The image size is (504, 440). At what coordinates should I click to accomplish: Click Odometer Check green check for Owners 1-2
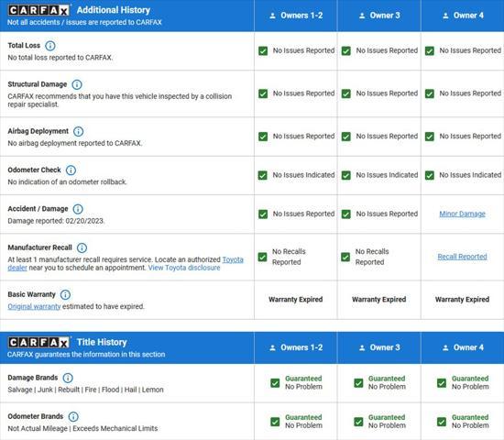coord(263,175)
